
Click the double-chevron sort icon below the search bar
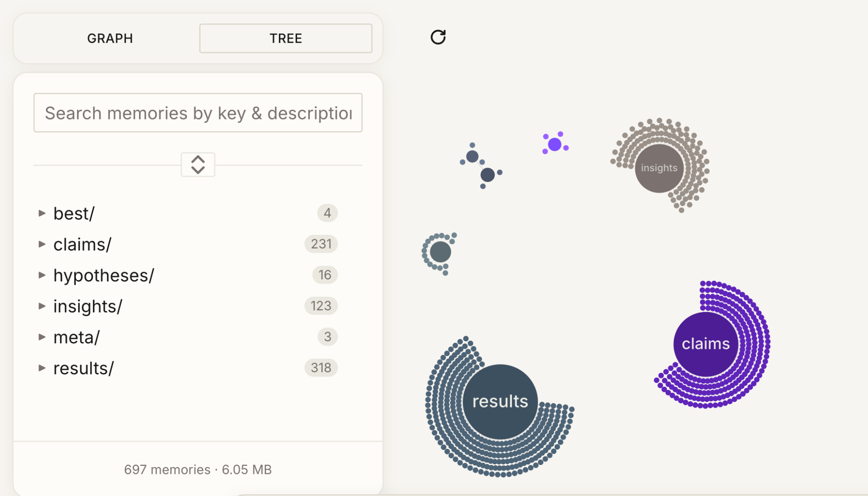[198, 164]
